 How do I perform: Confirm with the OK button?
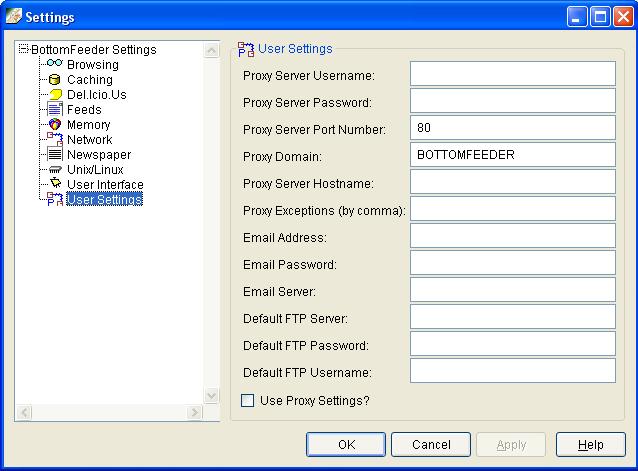(346, 445)
